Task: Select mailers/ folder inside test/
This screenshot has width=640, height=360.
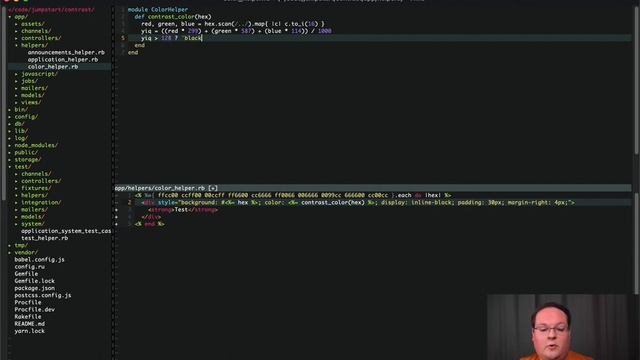Action: click(34, 209)
